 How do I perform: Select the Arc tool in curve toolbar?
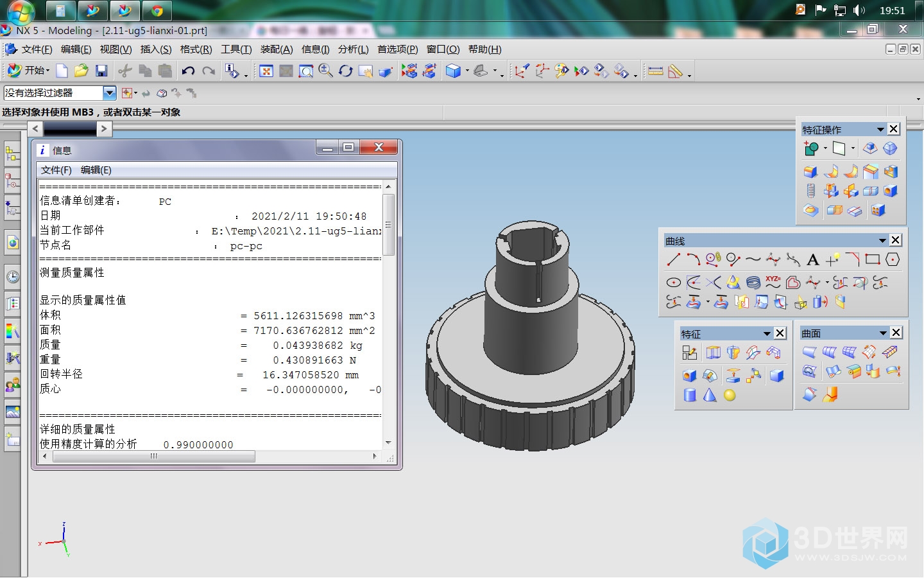693,259
